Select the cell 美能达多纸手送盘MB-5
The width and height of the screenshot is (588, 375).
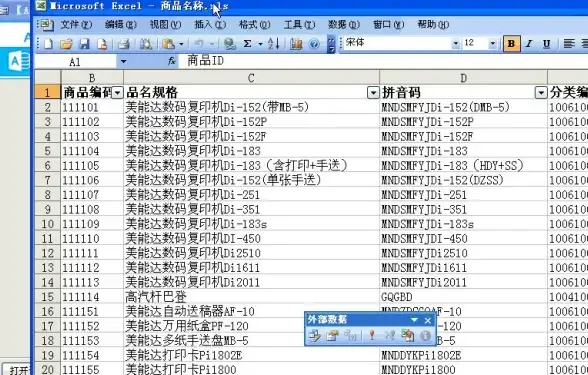tap(251, 340)
